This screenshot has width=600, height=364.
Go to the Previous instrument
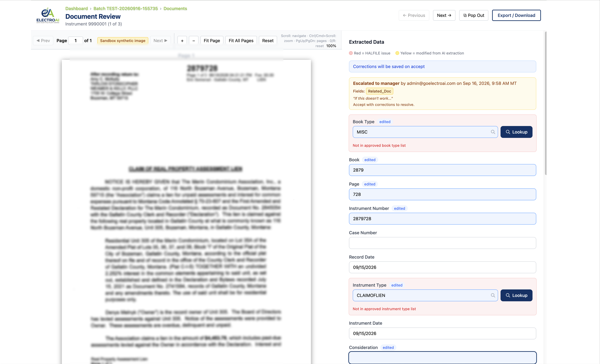[x=414, y=15]
